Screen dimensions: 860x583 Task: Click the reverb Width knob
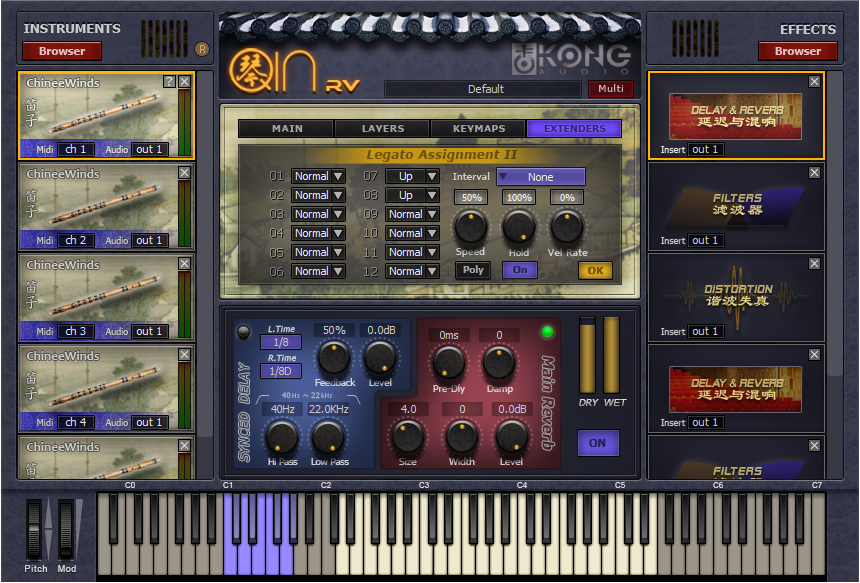point(462,437)
